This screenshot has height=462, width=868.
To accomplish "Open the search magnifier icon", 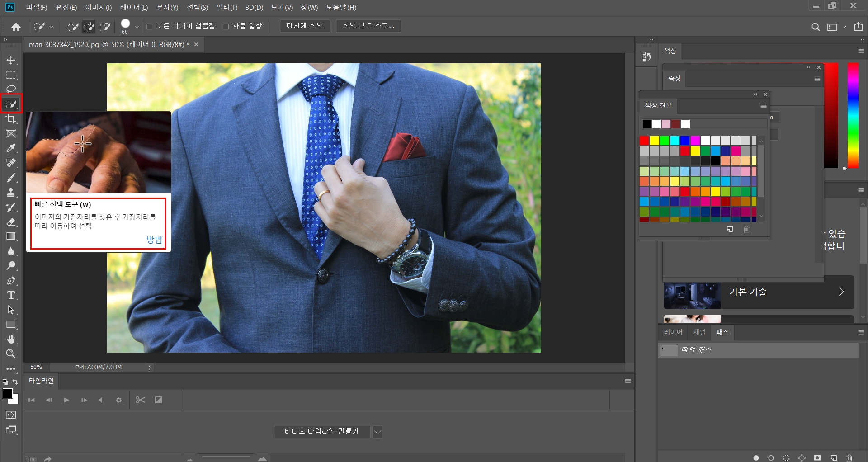I will [816, 27].
